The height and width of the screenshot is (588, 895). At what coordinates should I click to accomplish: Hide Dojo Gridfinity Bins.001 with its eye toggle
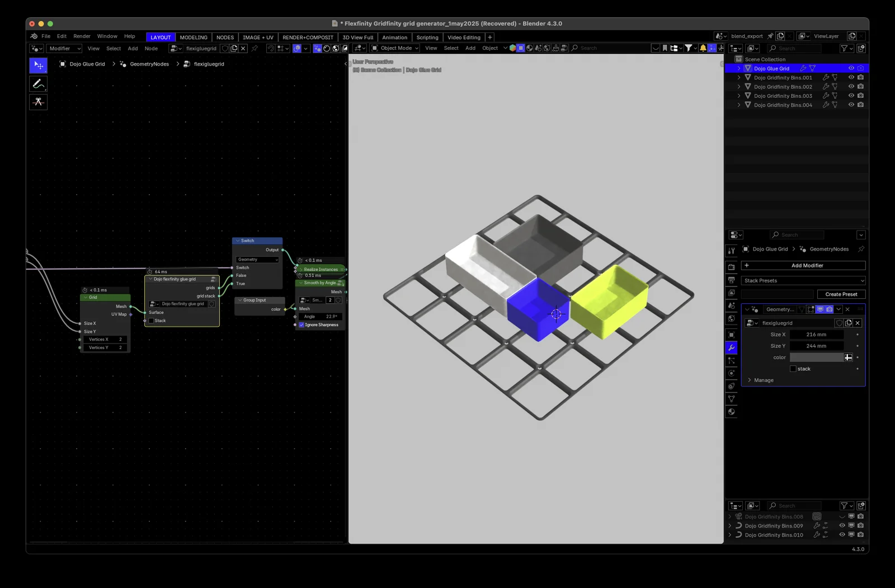851,78
